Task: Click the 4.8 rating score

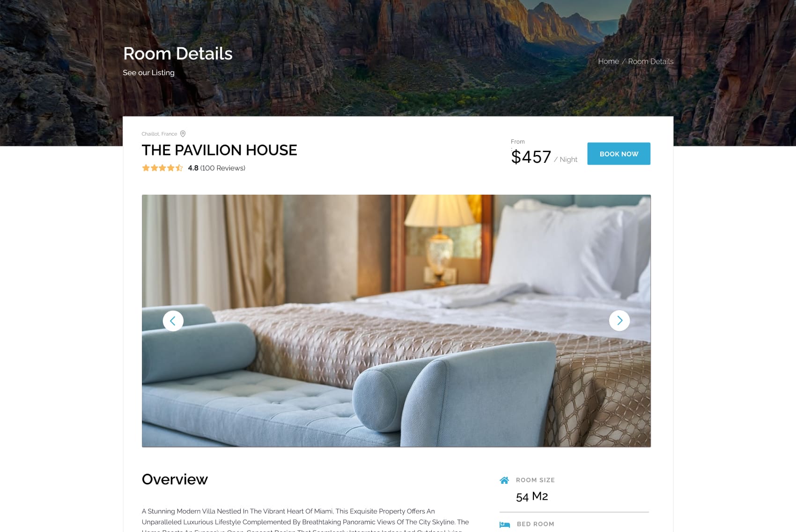Action: (x=193, y=168)
